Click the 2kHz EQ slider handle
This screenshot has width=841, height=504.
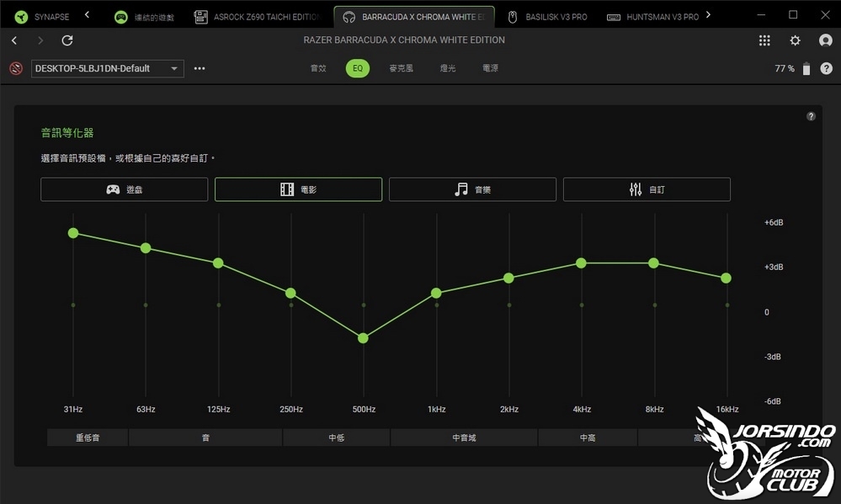(x=508, y=278)
